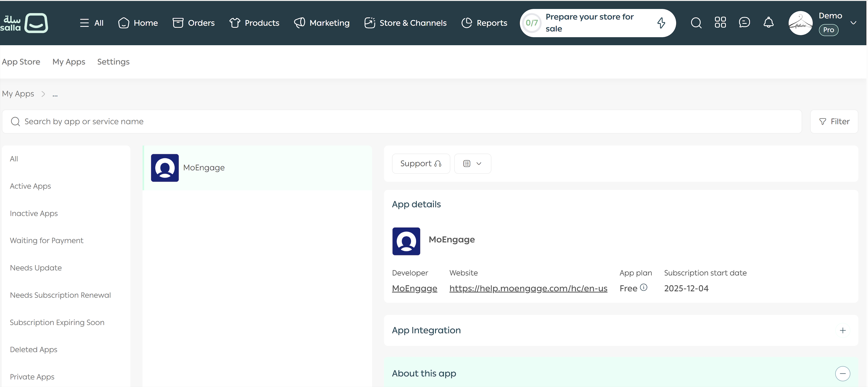The image size is (868, 387).
Task: Select Needs Update category
Action: coord(36,268)
